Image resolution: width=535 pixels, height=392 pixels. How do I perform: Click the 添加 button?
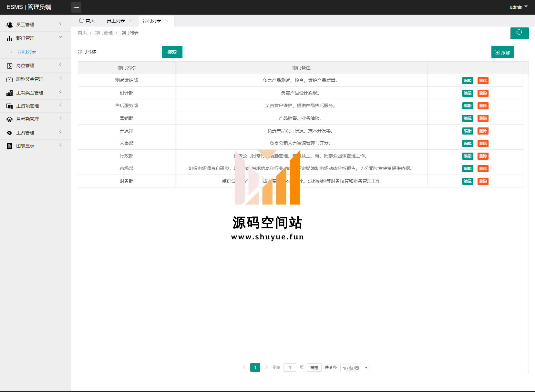pos(502,52)
